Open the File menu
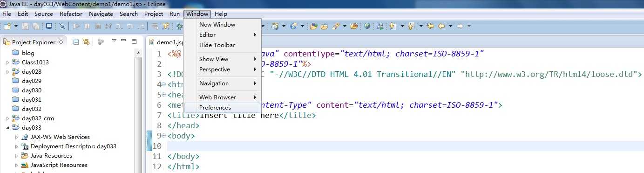Image resolution: width=644 pixels, height=173 pixels. tap(7, 14)
